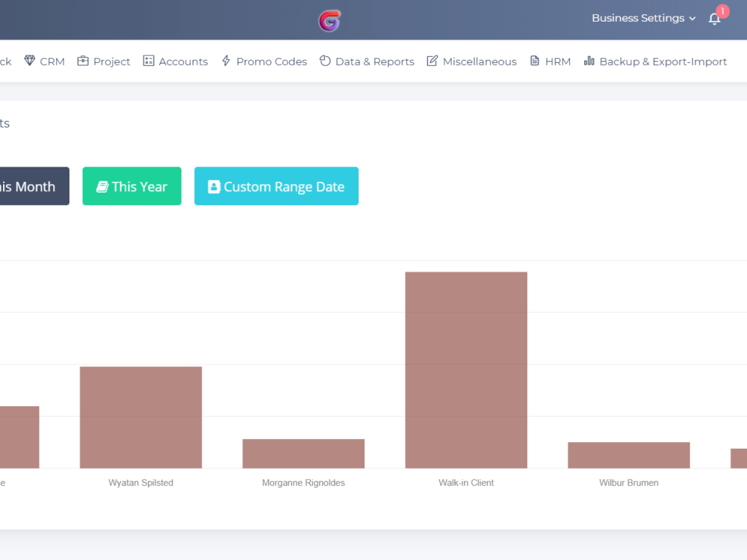Click the Morganne Rignoldes bar
The height and width of the screenshot is (560, 747).
[303, 454]
